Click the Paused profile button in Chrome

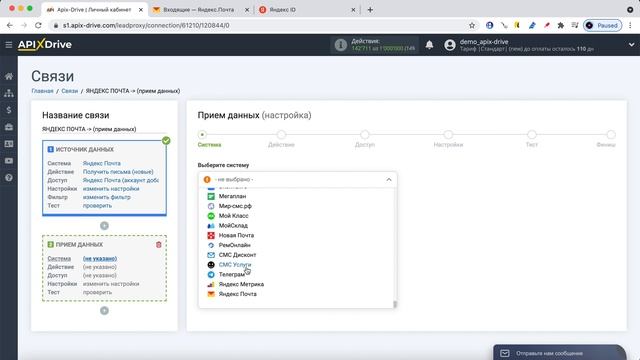pyautogui.click(x=602, y=25)
